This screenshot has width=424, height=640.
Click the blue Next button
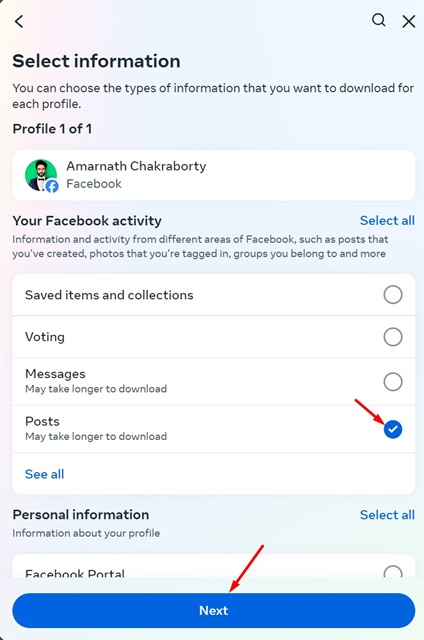213,611
